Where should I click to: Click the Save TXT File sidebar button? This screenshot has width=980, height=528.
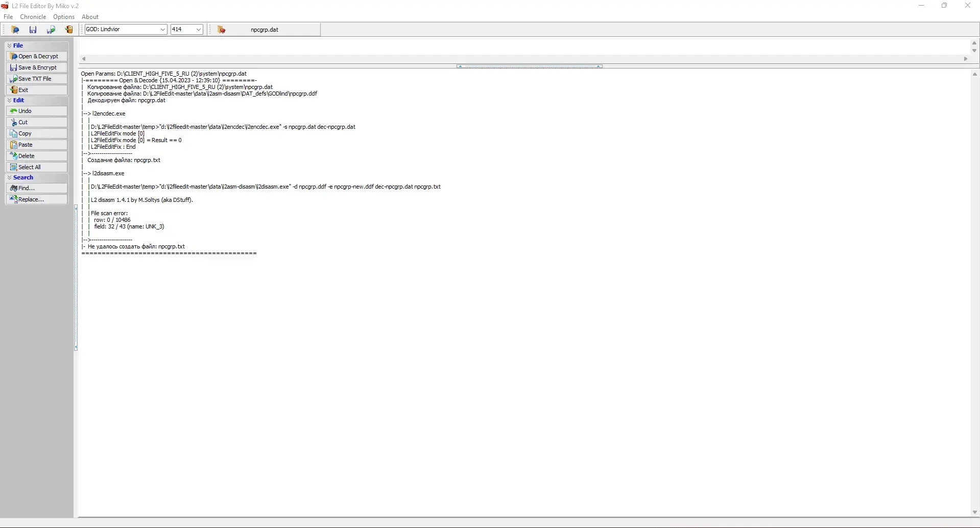click(x=37, y=79)
